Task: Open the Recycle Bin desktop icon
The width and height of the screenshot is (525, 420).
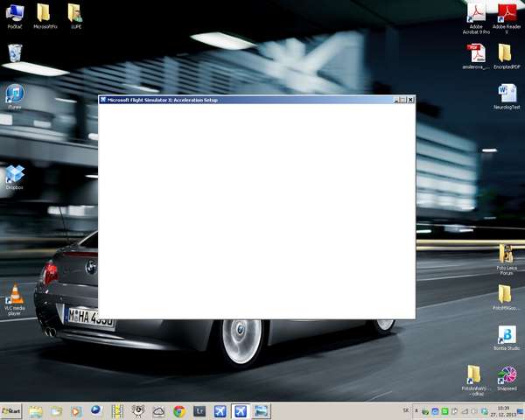Action: coord(15,53)
